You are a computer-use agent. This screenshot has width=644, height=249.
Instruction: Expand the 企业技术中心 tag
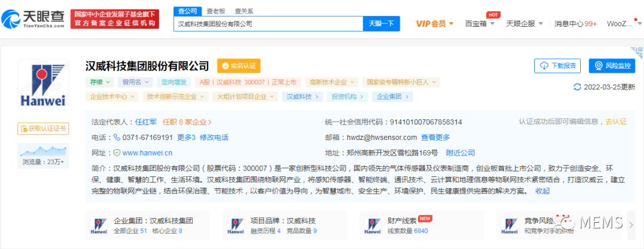pyautogui.click(x=112, y=97)
